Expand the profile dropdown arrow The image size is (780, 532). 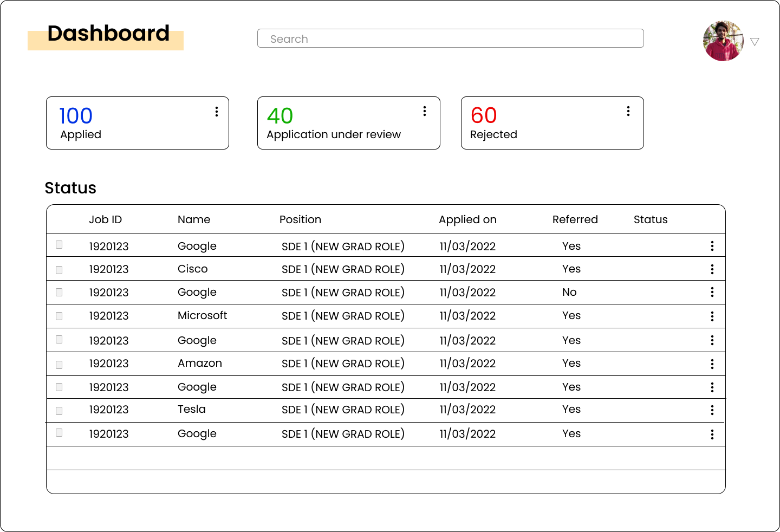(755, 41)
